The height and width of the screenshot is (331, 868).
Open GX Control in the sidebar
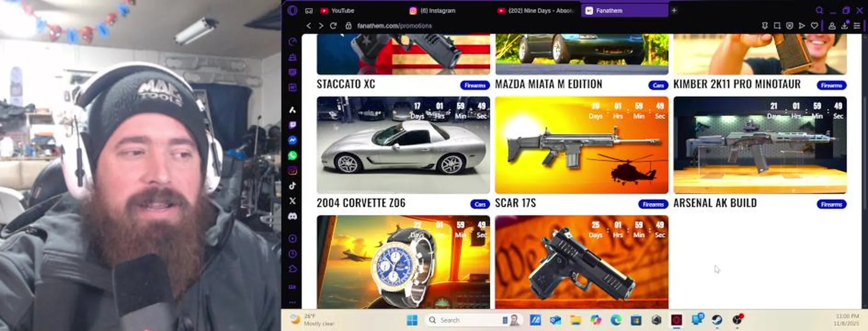[292, 42]
